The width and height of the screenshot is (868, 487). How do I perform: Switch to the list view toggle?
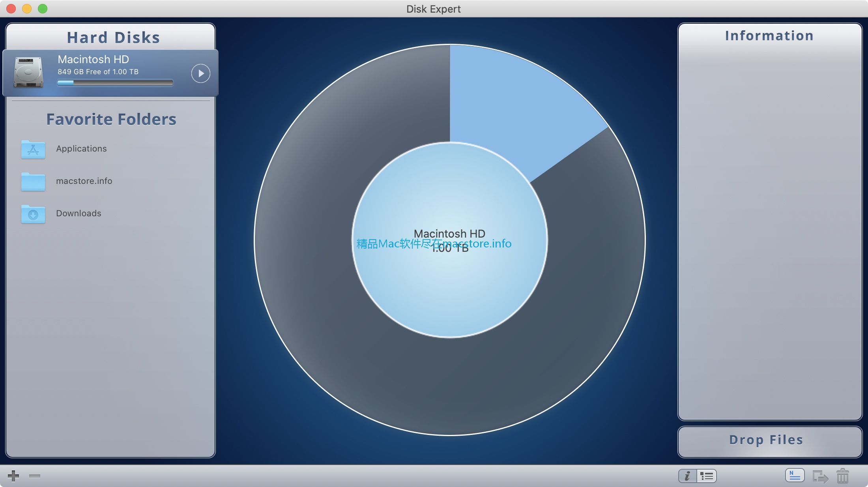tap(707, 476)
